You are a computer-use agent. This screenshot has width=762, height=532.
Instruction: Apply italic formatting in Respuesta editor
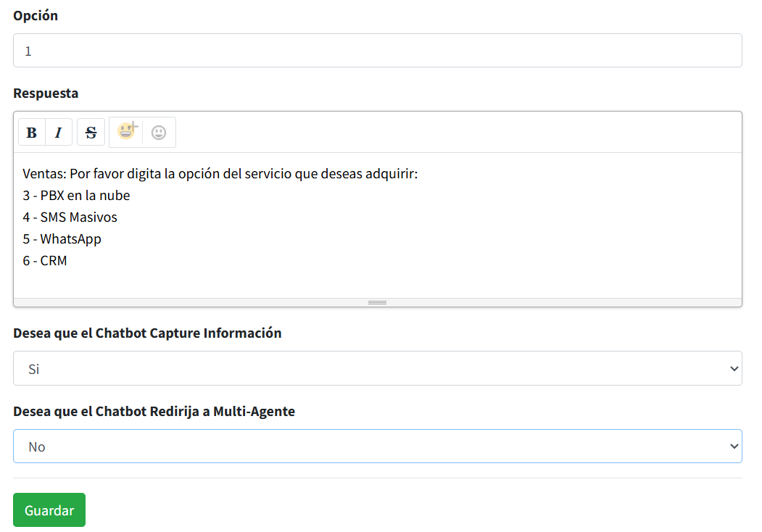[59, 132]
